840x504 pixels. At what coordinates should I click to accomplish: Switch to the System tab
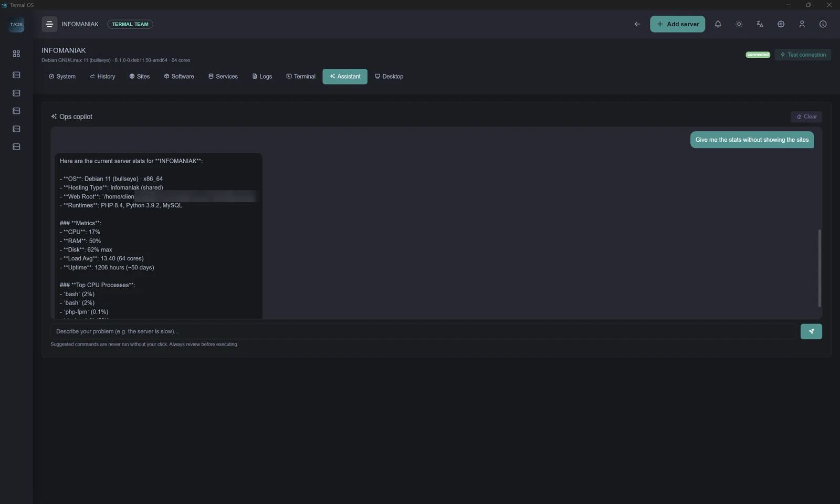tap(62, 77)
